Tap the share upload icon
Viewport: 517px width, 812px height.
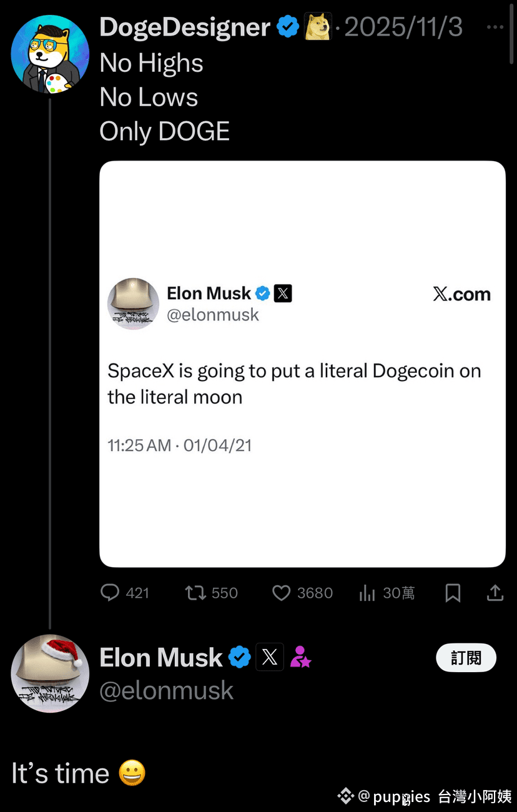495,592
